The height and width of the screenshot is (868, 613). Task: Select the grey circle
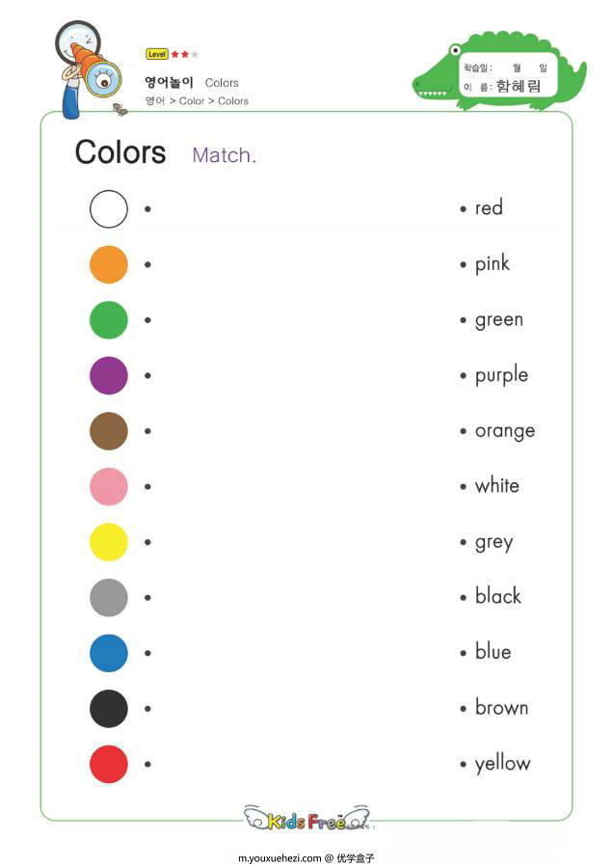109,597
